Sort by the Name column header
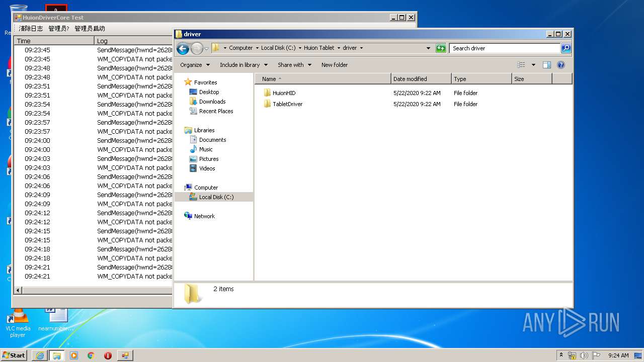This screenshot has height=362, width=644. 323,79
